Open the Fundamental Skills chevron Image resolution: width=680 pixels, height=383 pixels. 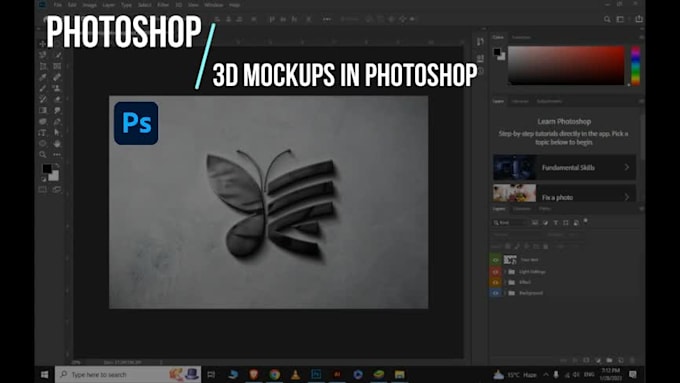pyautogui.click(x=627, y=167)
